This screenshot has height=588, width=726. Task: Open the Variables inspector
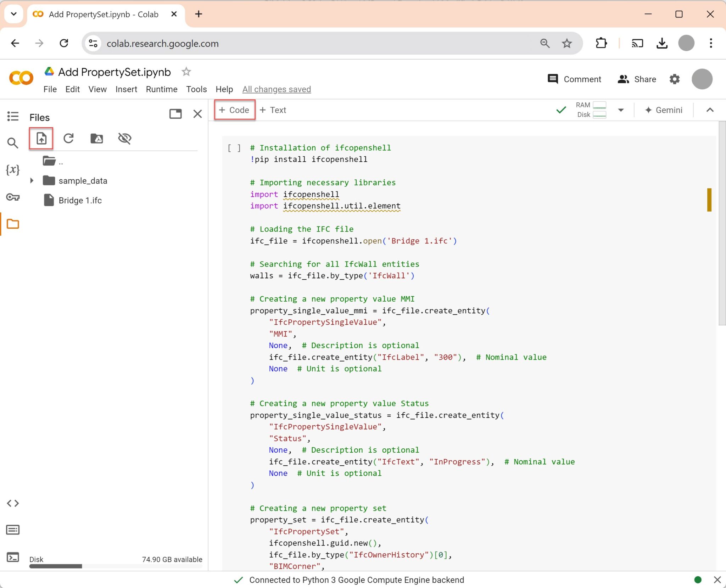13,170
